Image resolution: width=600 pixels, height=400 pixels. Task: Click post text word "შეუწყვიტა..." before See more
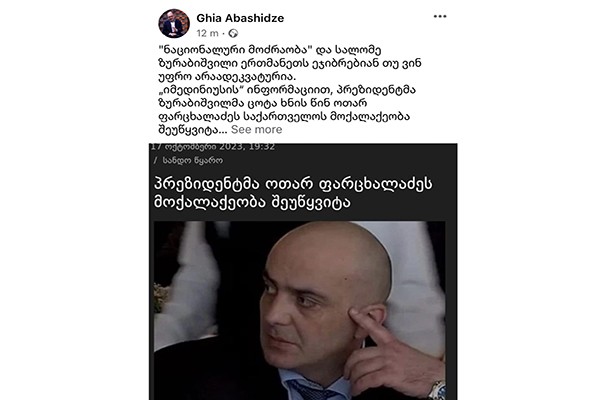[192, 130]
